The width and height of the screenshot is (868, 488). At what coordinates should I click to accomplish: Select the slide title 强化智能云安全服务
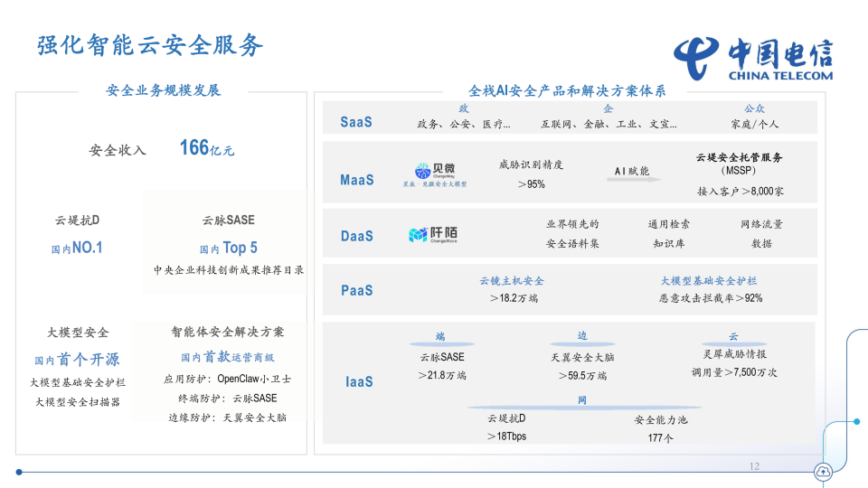(150, 45)
